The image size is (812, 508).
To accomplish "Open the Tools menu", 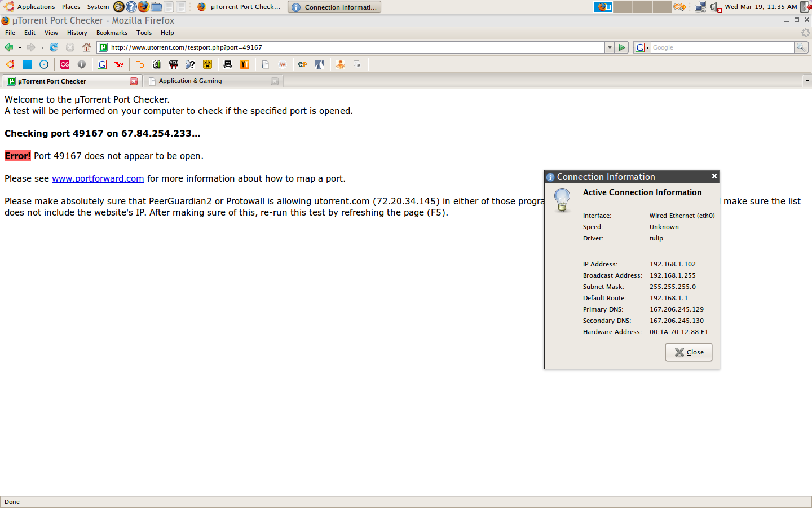I will (144, 33).
